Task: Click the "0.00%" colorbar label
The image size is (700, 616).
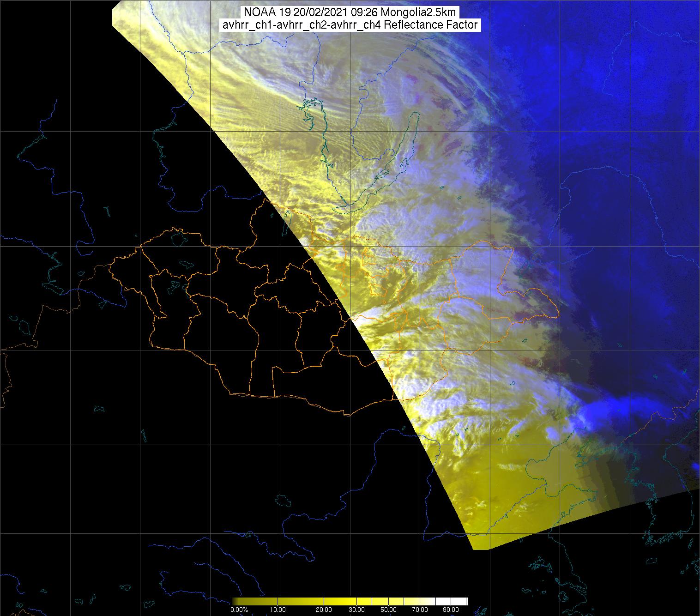Action: 239,610
